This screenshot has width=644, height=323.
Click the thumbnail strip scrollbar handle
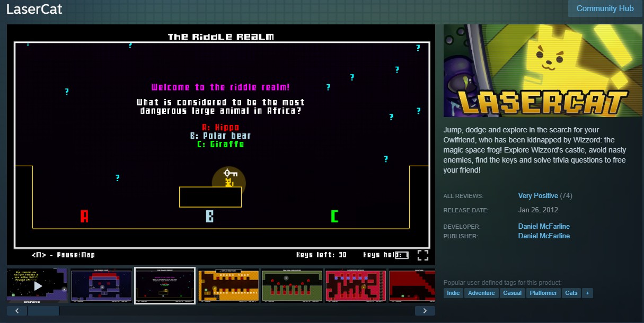coord(43,311)
